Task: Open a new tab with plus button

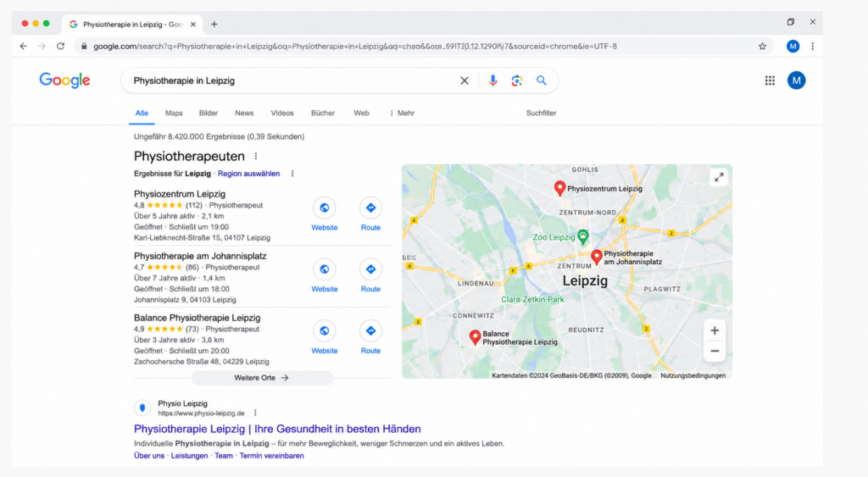Action: point(214,25)
